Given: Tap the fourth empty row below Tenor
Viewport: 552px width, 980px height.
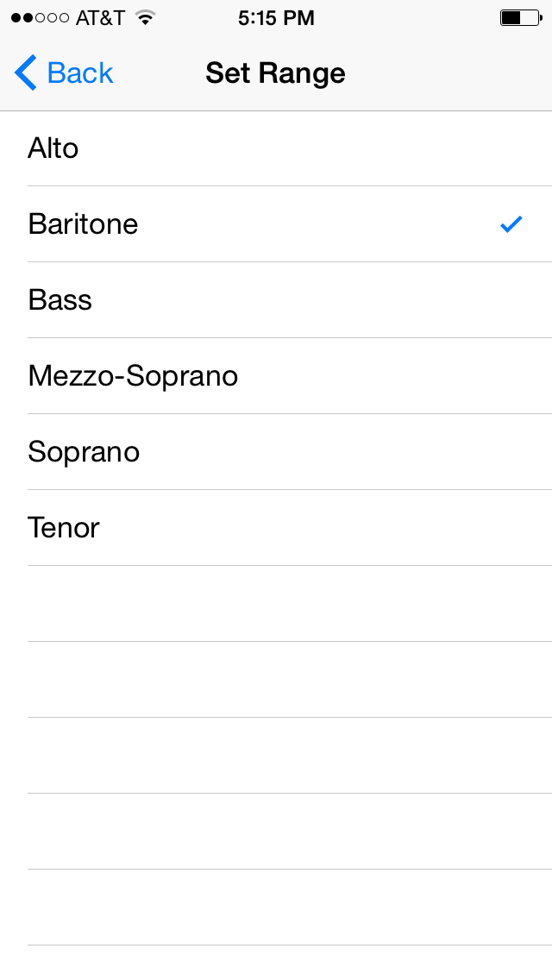Looking at the screenshot, I should tap(276, 832).
